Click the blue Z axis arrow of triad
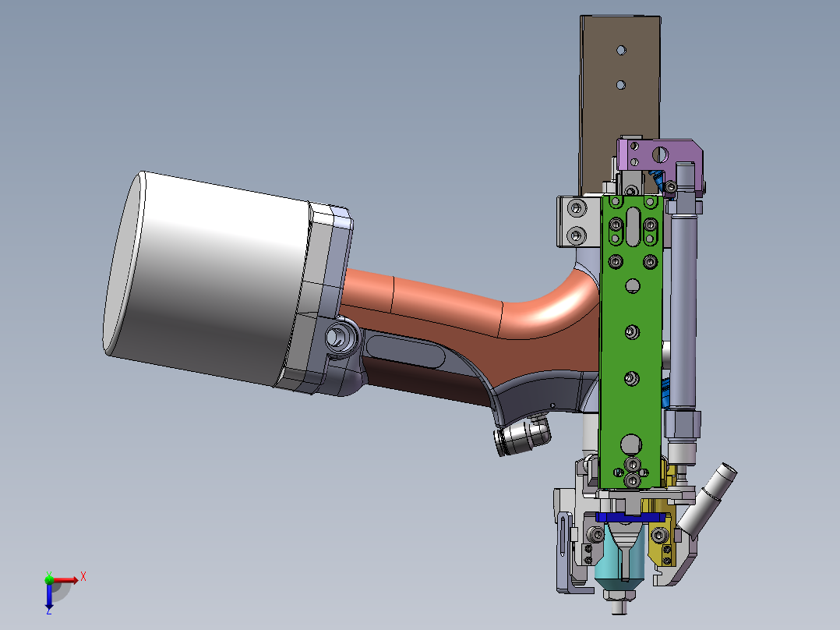 coord(49,596)
